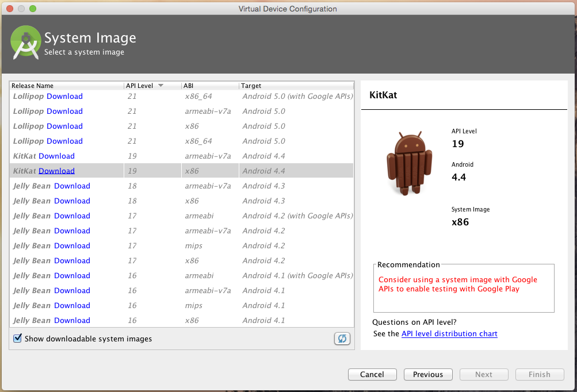Sort by Release Name column header
This screenshot has height=392, width=577.
coord(33,86)
